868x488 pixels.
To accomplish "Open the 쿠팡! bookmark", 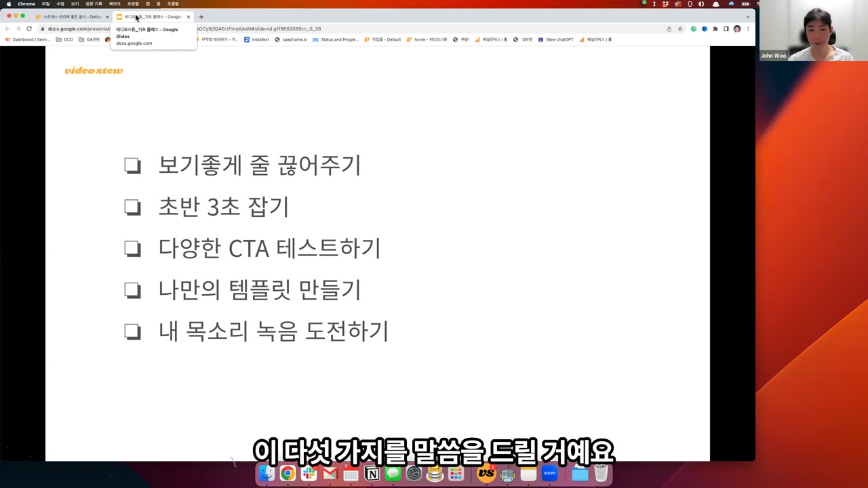I will (x=461, y=39).
